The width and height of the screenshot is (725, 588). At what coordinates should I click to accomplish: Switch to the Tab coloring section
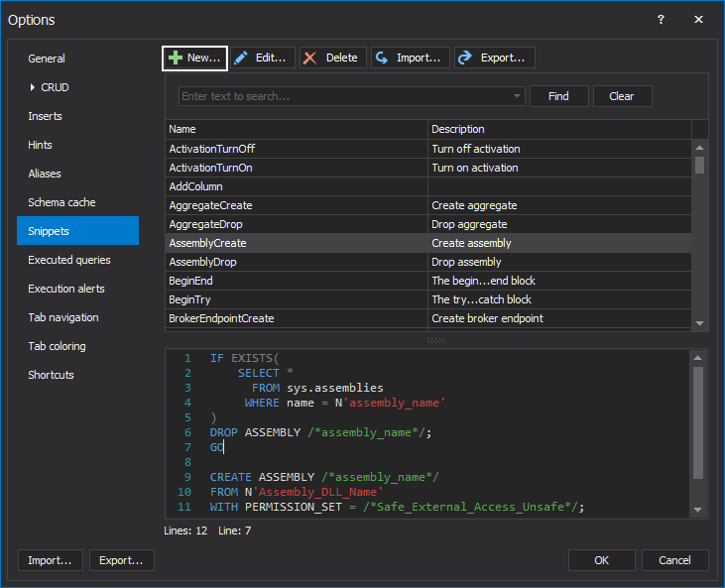coord(57,346)
